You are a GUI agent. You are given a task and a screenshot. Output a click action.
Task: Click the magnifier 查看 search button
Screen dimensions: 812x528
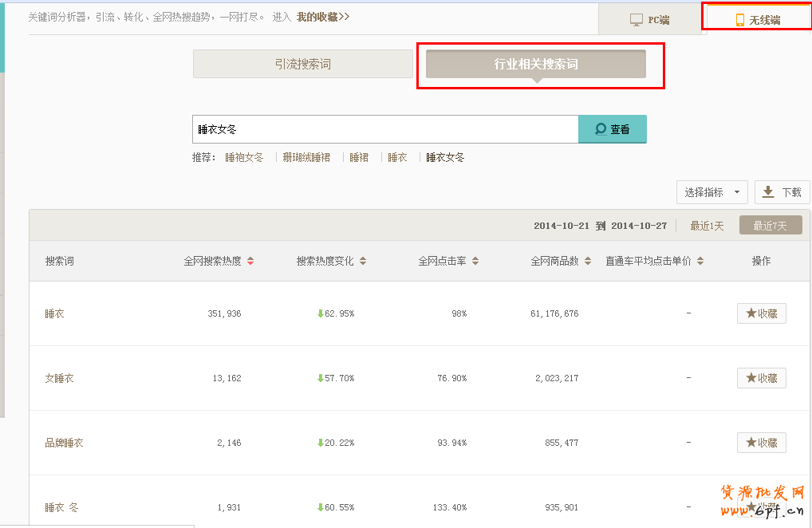pos(612,129)
